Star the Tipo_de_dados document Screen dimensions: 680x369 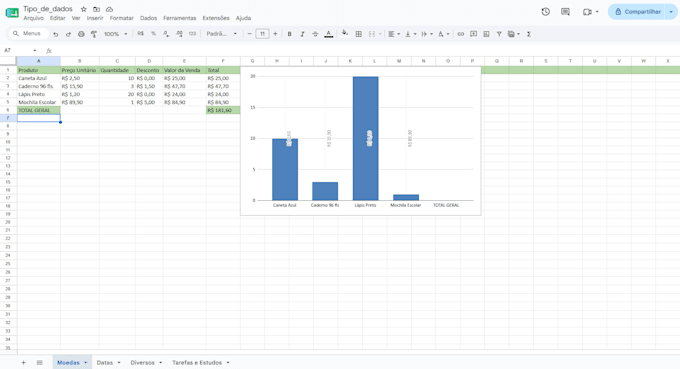click(x=84, y=9)
